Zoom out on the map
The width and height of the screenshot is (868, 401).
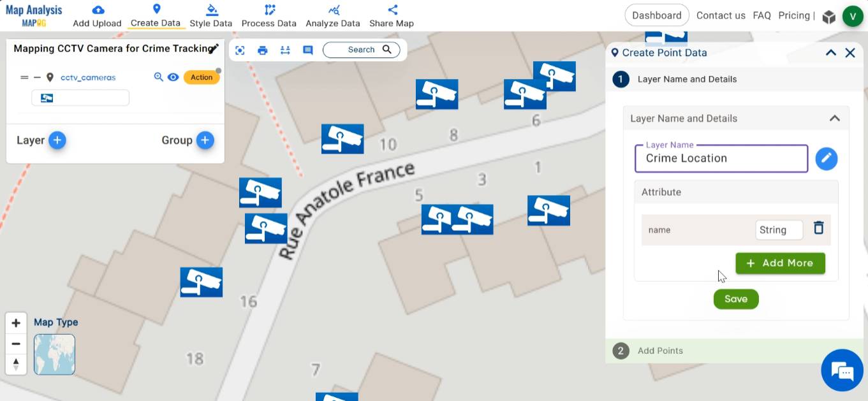click(x=16, y=344)
